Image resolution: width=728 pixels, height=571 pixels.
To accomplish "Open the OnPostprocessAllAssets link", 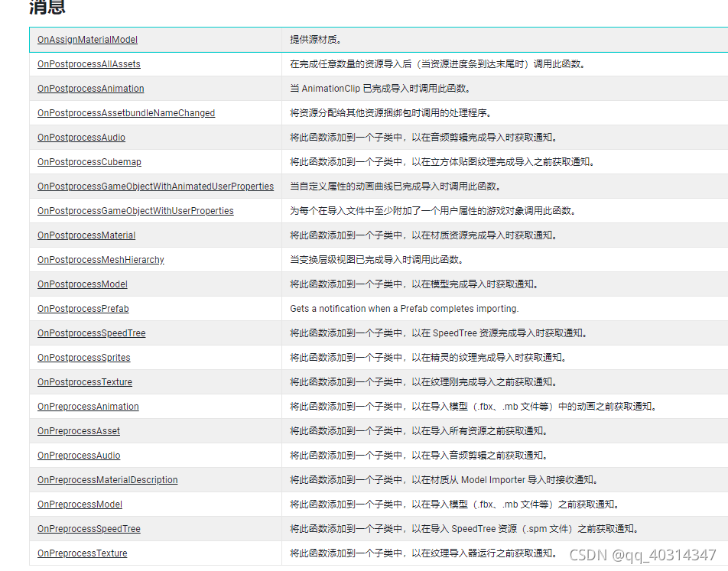I will 89,64.
